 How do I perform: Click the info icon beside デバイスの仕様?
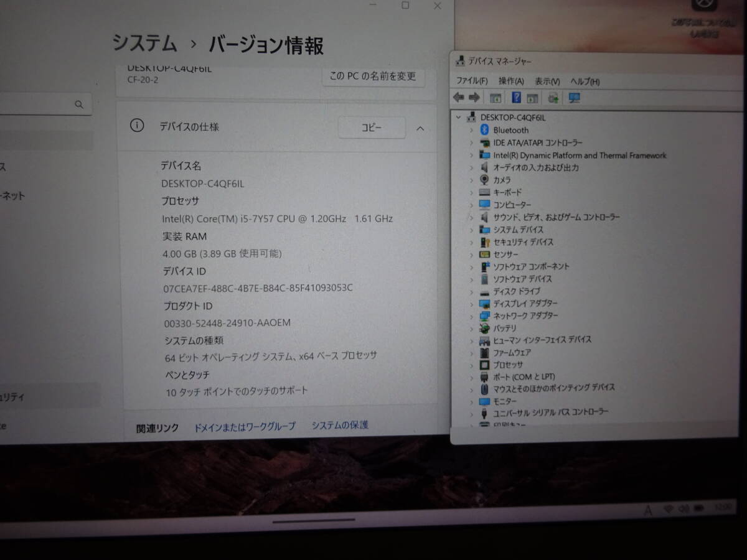tap(136, 126)
